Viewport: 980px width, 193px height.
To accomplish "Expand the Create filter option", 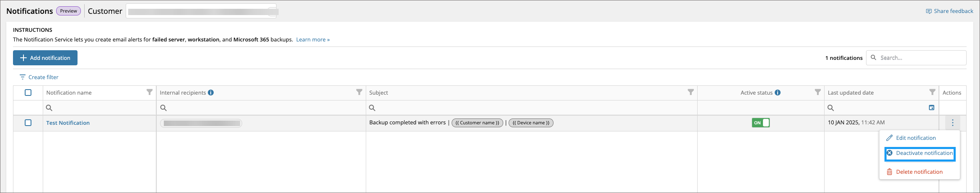I will point(39,77).
